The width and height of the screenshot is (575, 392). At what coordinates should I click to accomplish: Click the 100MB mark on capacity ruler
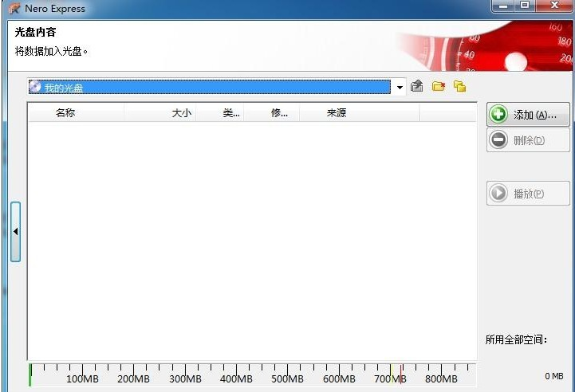(82, 378)
